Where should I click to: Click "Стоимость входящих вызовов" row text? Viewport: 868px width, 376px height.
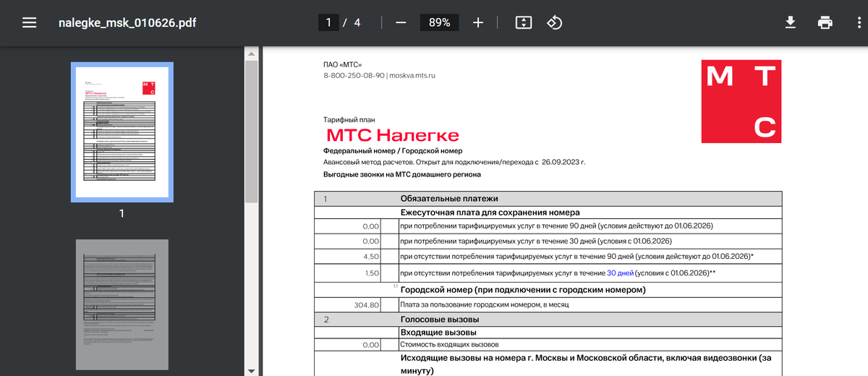pos(449,344)
